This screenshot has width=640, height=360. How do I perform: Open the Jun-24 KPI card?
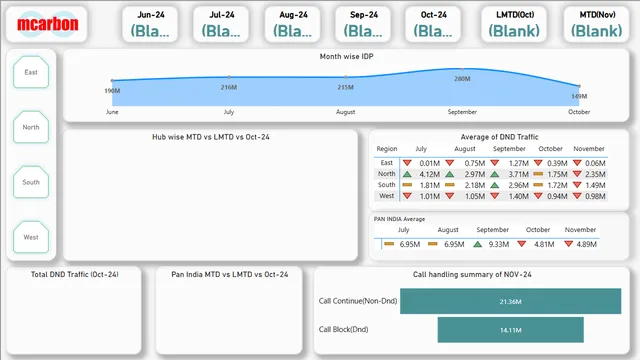[x=150, y=24]
